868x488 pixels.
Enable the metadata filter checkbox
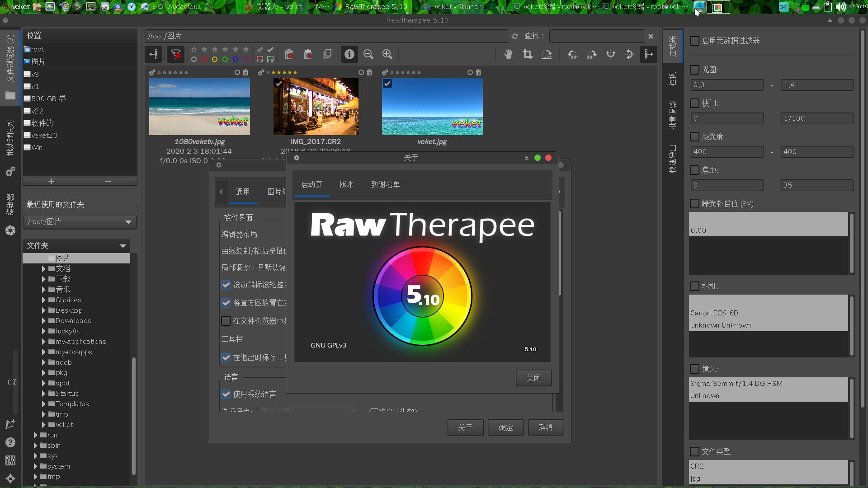coord(695,41)
